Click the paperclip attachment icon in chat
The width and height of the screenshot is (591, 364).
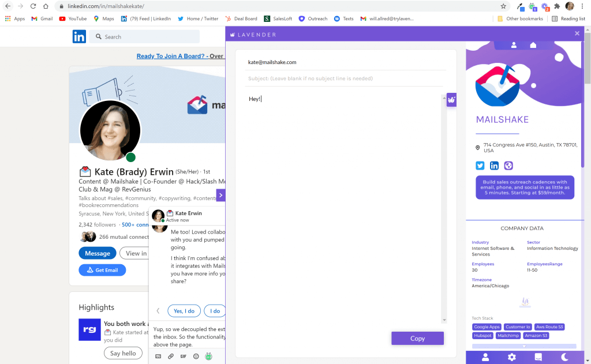point(171,356)
